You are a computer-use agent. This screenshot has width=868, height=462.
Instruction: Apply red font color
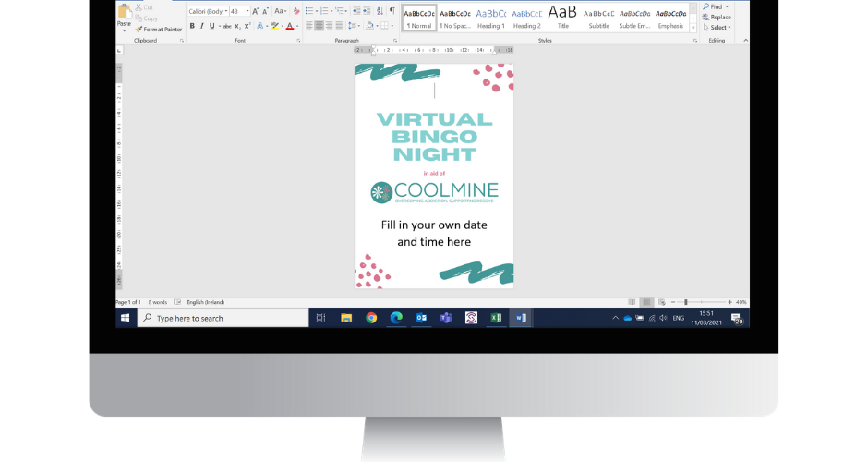[290, 26]
